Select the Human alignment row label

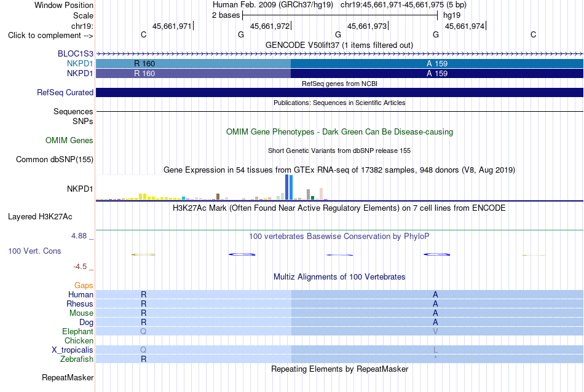(81, 294)
